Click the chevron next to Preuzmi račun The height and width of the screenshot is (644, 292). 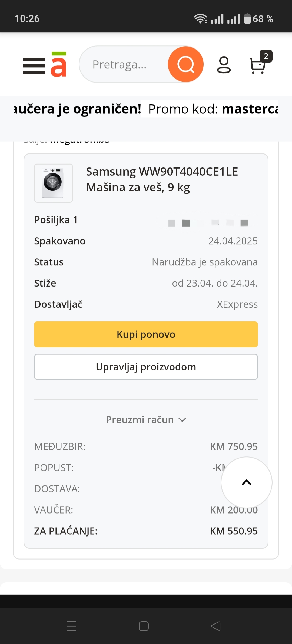point(182,420)
